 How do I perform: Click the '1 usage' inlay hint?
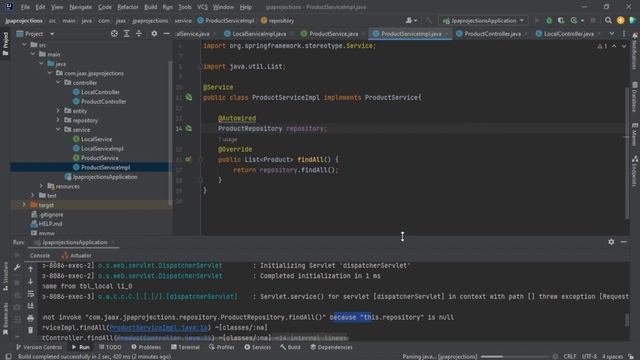tap(227, 139)
